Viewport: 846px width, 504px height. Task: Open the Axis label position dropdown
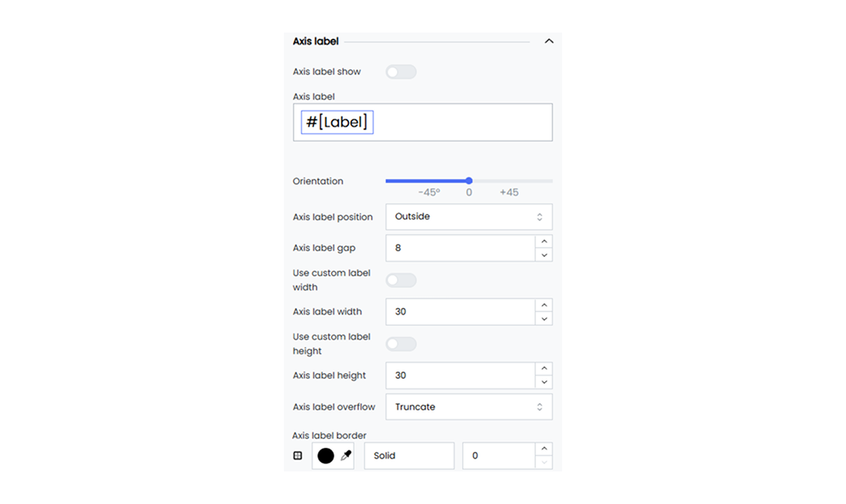[469, 217]
